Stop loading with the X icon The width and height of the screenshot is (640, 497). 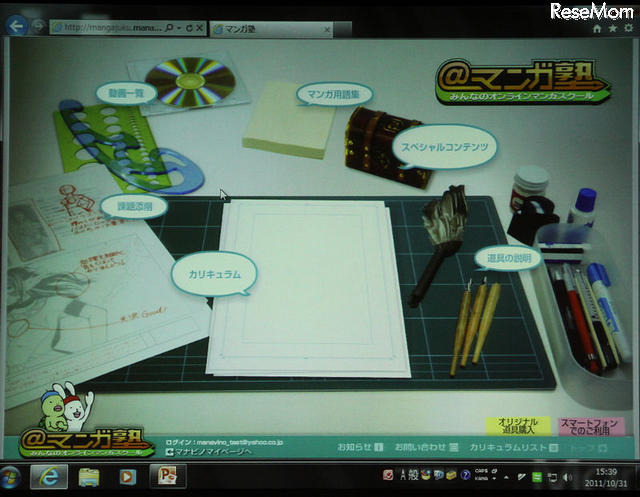[199, 28]
